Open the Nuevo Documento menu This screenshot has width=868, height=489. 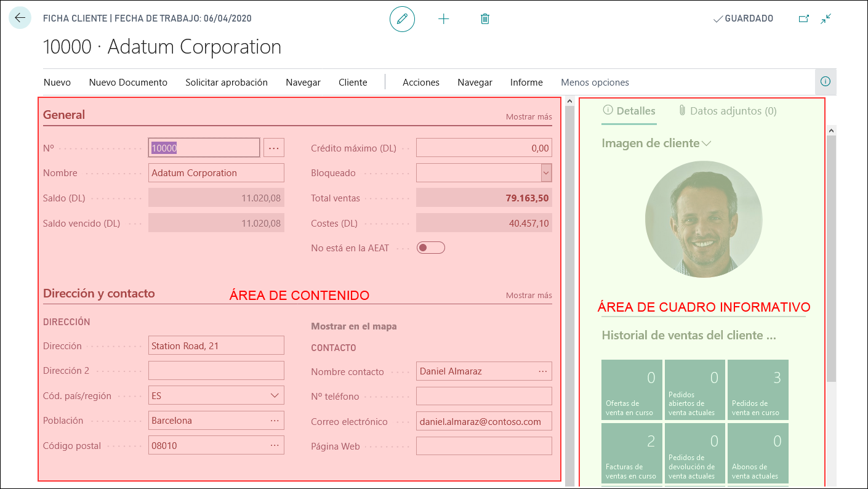[128, 83]
